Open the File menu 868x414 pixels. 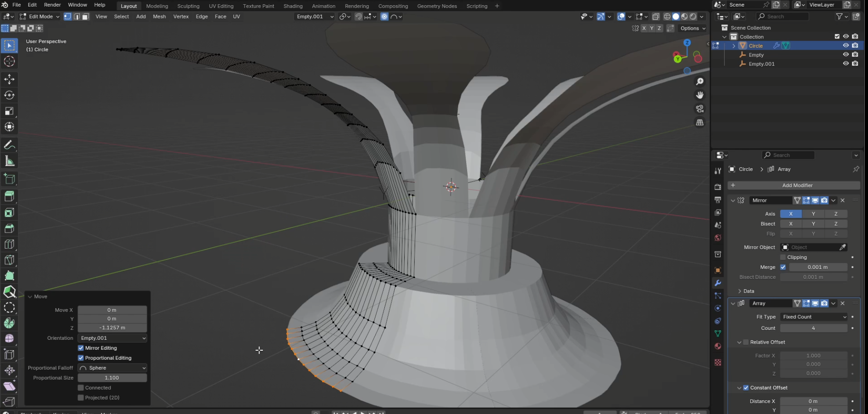pos(17,5)
